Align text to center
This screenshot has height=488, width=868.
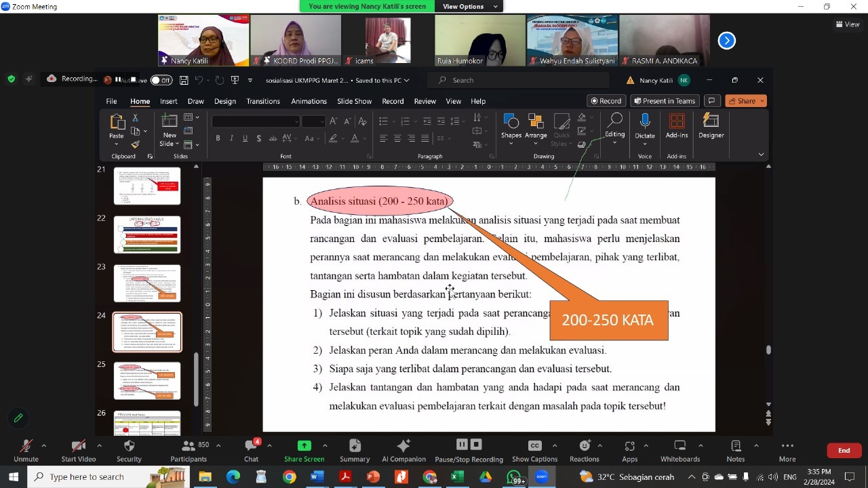(x=397, y=138)
